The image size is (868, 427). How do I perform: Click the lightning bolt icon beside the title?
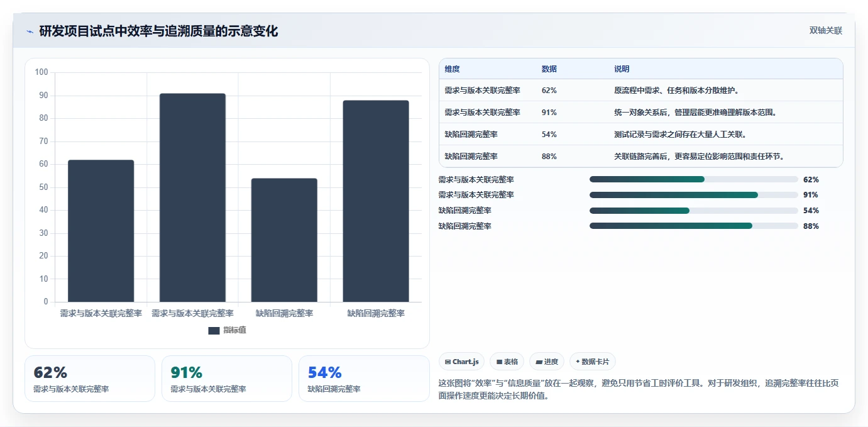pyautogui.click(x=30, y=31)
